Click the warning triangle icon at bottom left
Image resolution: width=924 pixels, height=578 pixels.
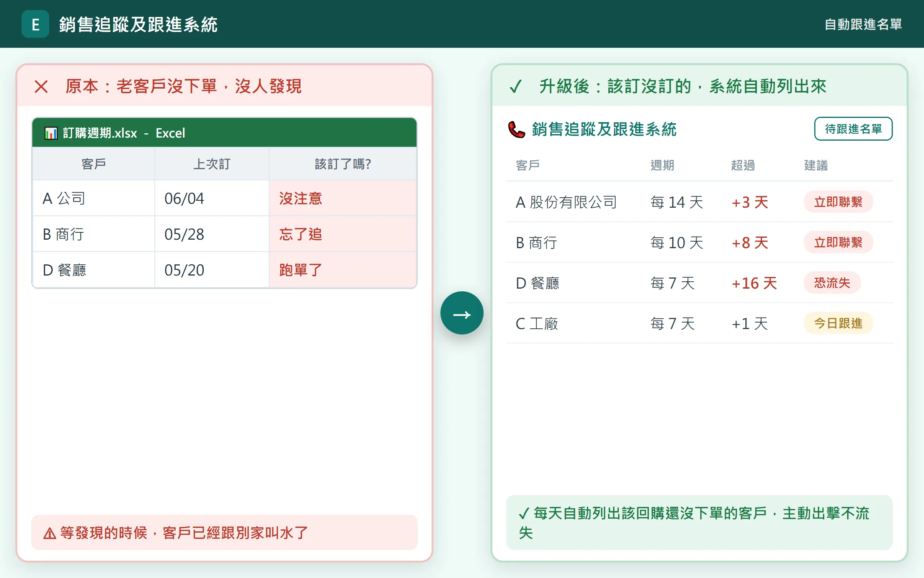(x=50, y=534)
